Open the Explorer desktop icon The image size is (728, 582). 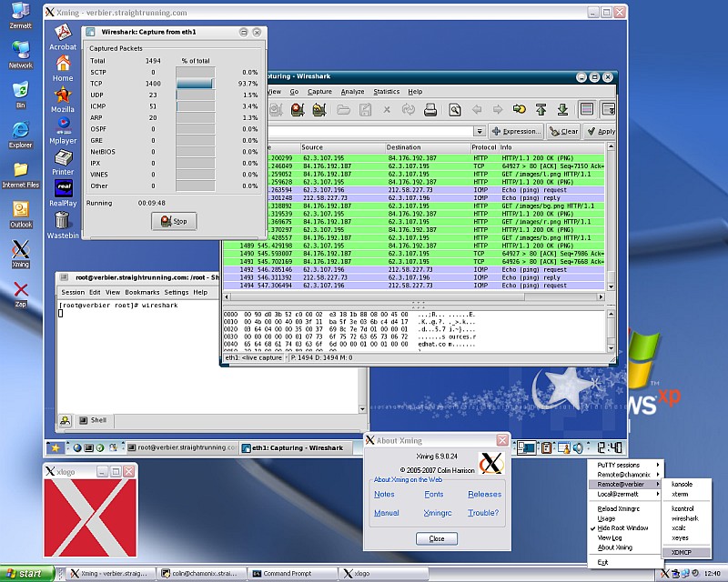coord(20,135)
